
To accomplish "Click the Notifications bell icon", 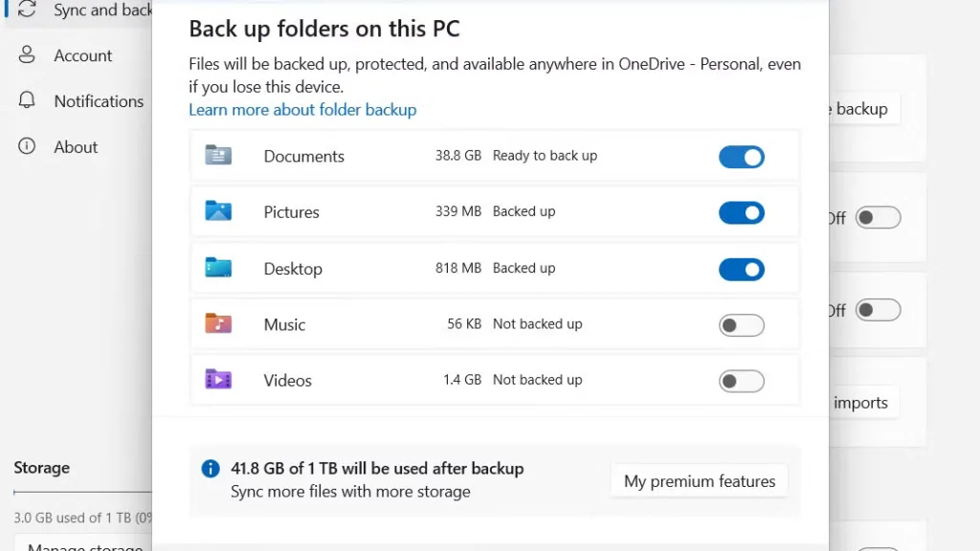I will point(27,99).
